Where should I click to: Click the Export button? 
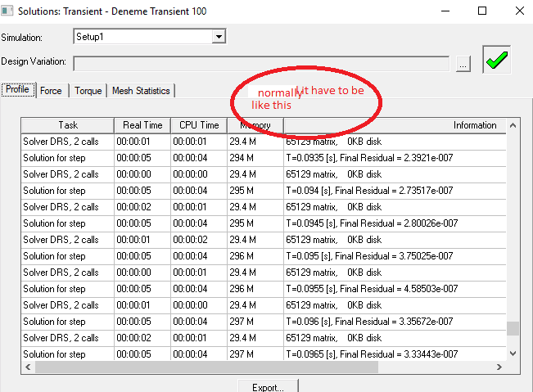pos(267,386)
